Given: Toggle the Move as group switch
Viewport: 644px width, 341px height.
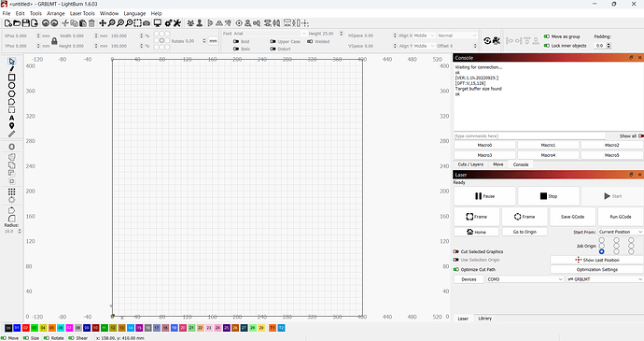Looking at the screenshot, I should [x=547, y=36].
